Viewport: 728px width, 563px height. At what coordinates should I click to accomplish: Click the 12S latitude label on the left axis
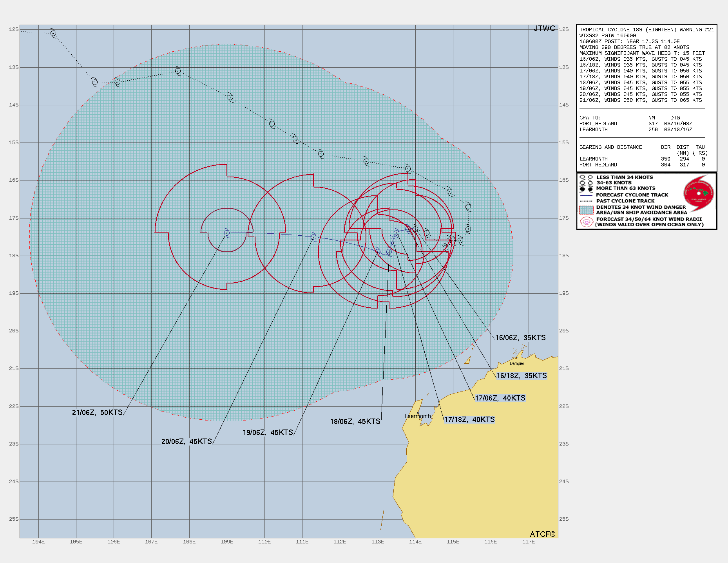(x=14, y=29)
